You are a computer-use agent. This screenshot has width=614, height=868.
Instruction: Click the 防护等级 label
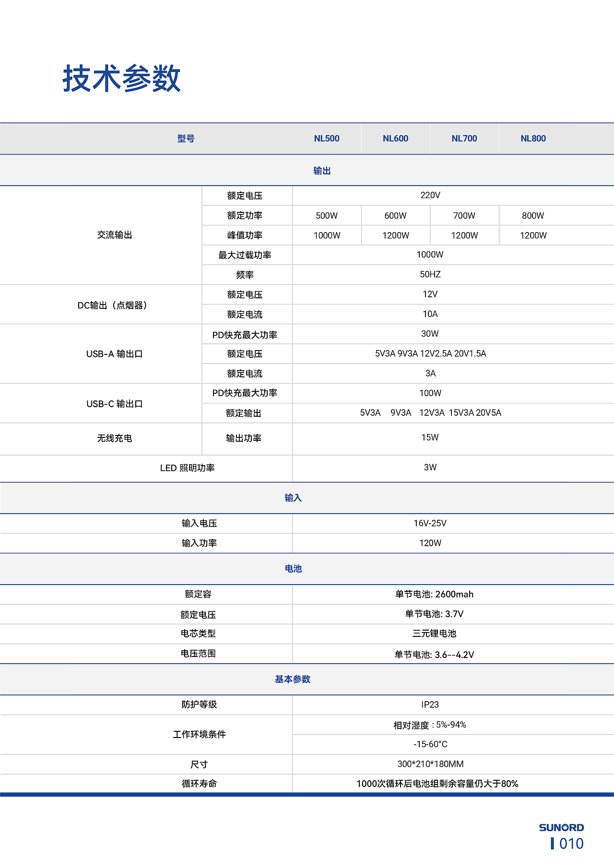pyautogui.click(x=199, y=704)
